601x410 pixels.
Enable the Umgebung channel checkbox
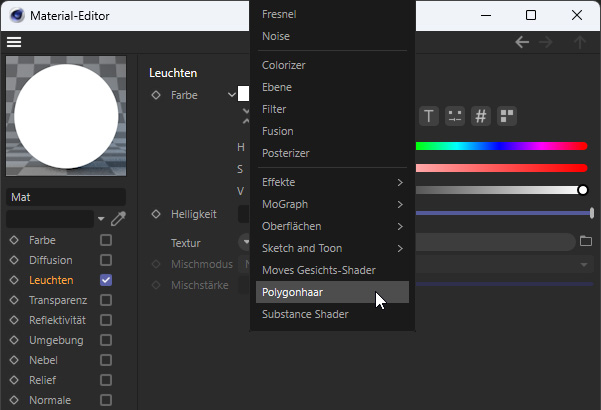click(106, 340)
